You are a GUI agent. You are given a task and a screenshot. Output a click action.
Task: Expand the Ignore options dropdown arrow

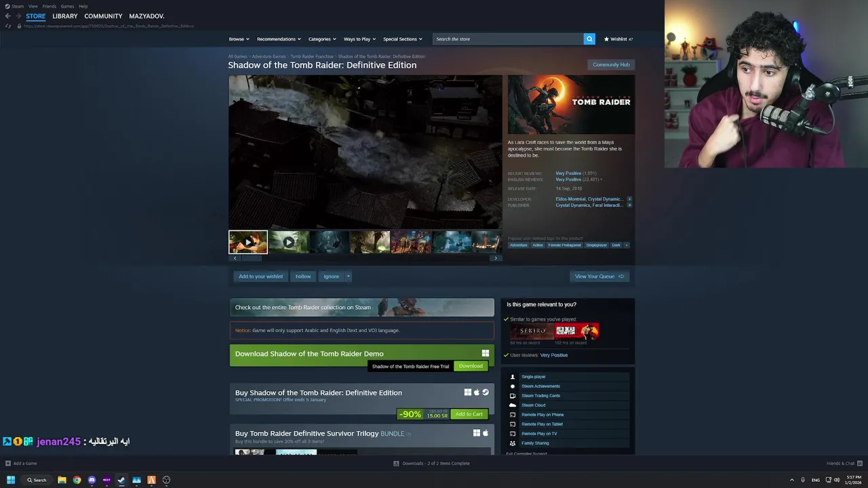[x=348, y=277]
